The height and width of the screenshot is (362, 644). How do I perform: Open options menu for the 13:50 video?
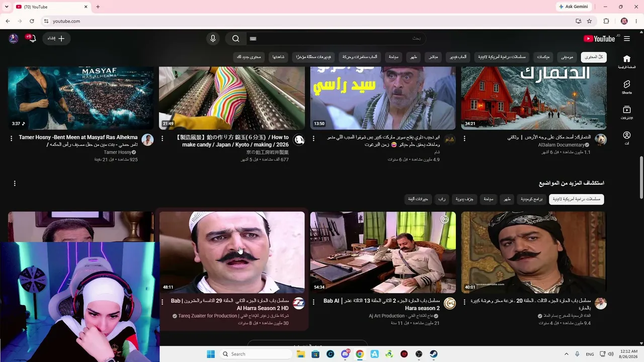313,138
